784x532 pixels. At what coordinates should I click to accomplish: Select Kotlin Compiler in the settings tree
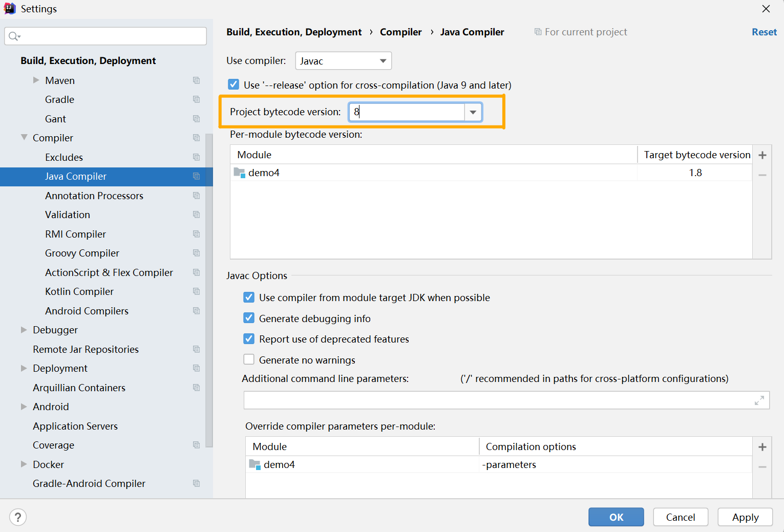79,291
